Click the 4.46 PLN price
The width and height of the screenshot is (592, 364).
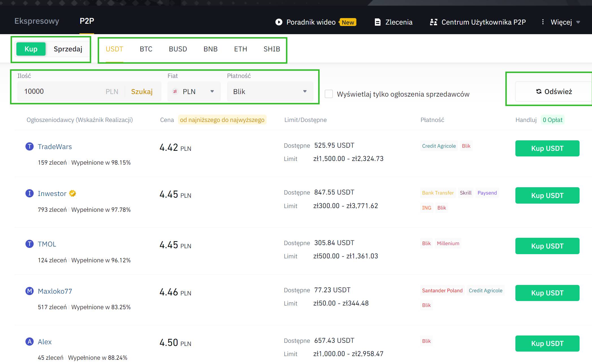tap(175, 292)
